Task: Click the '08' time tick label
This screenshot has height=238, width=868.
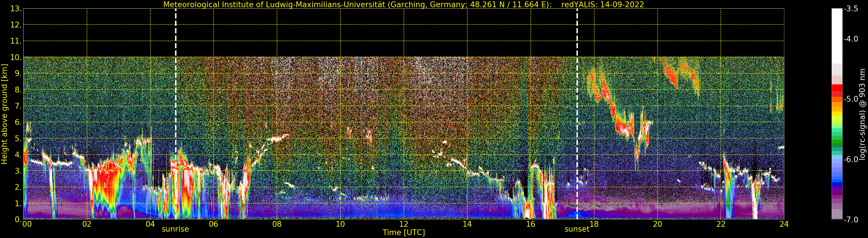Action: [x=277, y=224]
